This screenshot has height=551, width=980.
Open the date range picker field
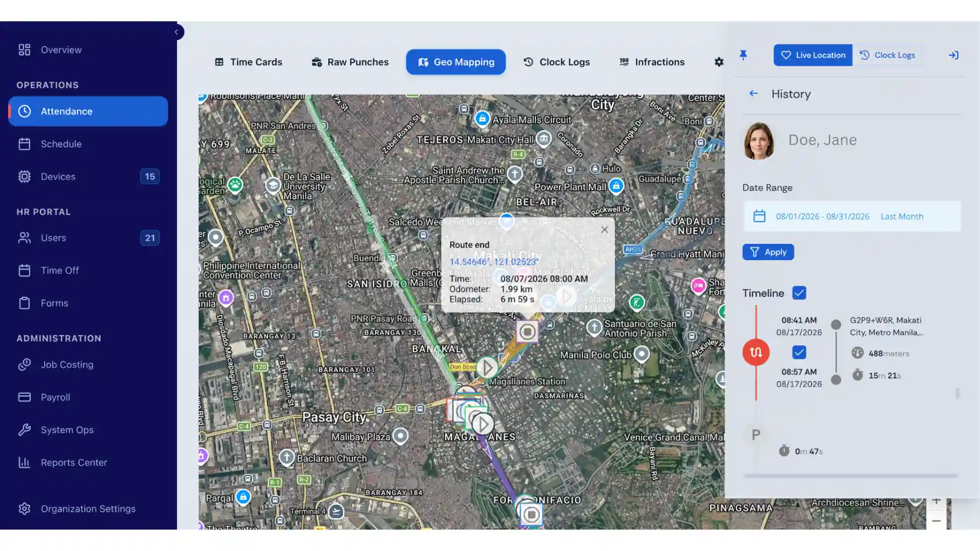click(x=852, y=216)
